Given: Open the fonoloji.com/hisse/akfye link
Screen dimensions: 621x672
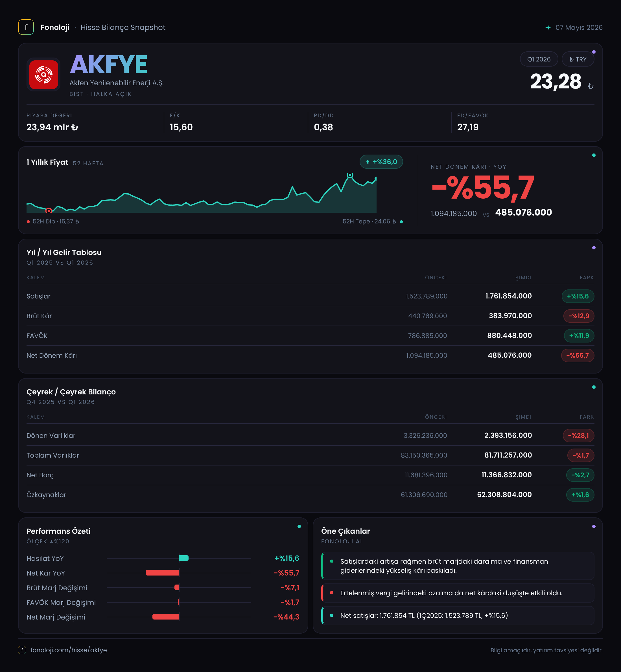Looking at the screenshot, I should [69, 650].
